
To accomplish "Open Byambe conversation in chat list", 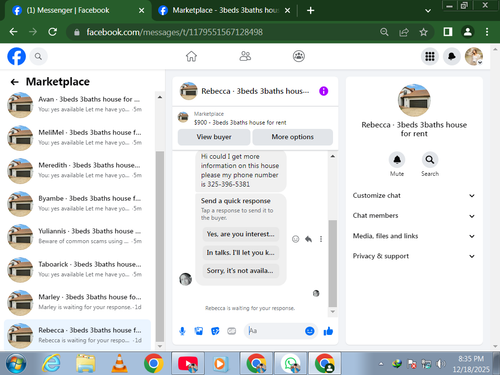I will pos(77,203).
